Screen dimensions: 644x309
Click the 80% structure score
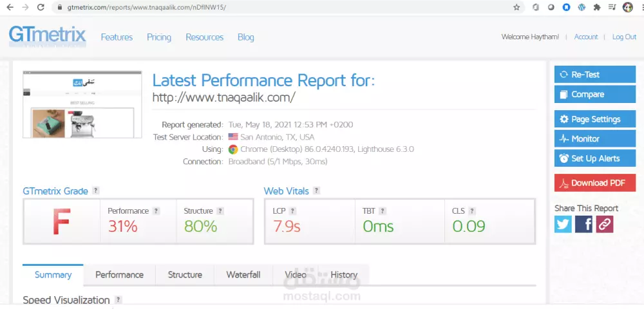pos(200,226)
